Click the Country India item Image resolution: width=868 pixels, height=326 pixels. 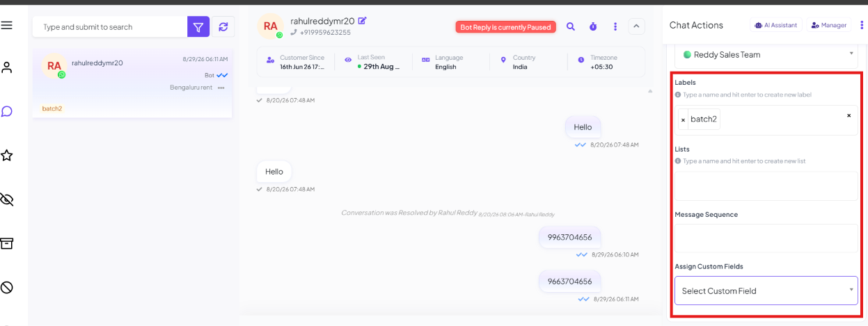pos(519,62)
